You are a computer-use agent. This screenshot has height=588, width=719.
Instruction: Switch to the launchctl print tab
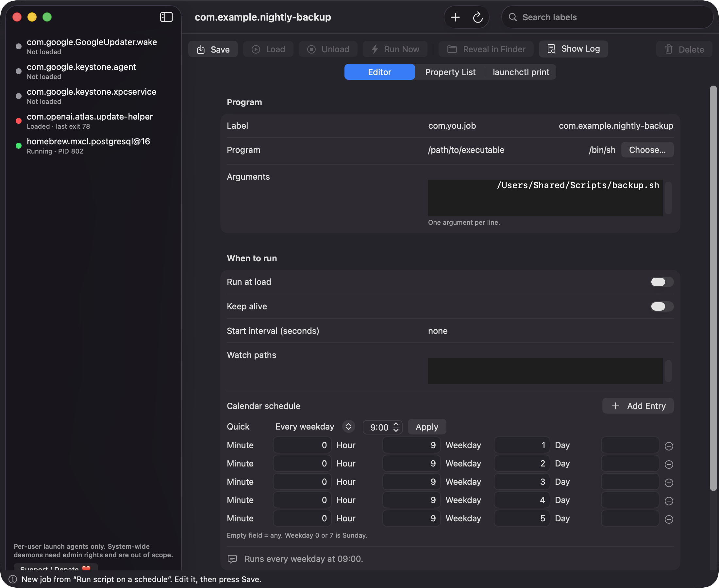521,72
